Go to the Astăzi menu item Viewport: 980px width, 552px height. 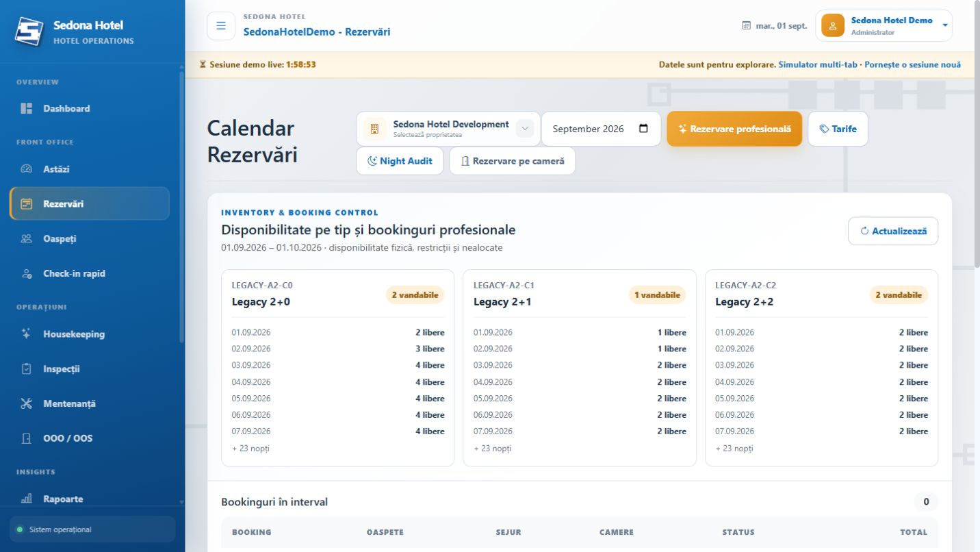[90, 168]
